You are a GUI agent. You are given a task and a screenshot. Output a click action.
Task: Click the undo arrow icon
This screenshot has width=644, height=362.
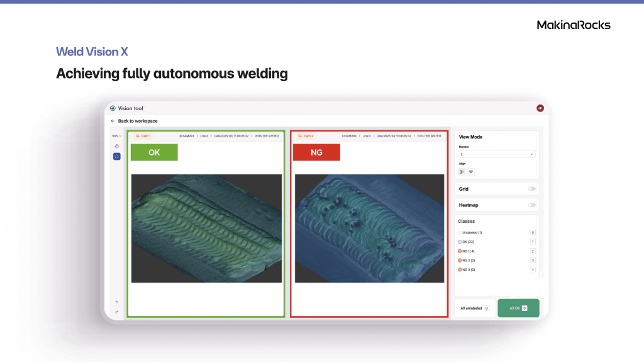116,302
